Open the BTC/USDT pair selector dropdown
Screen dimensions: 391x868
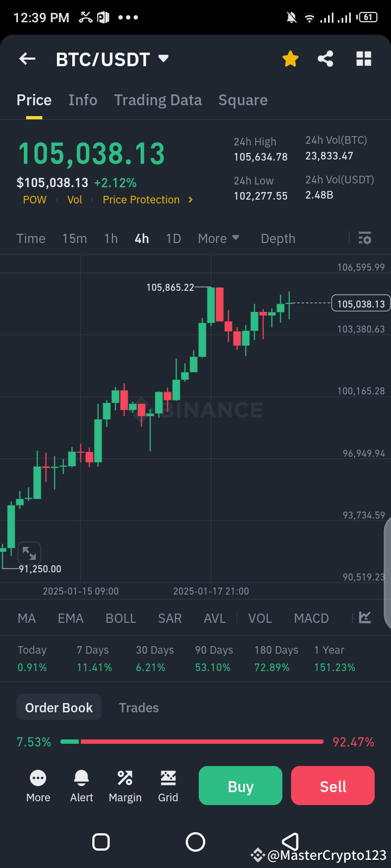(112, 59)
